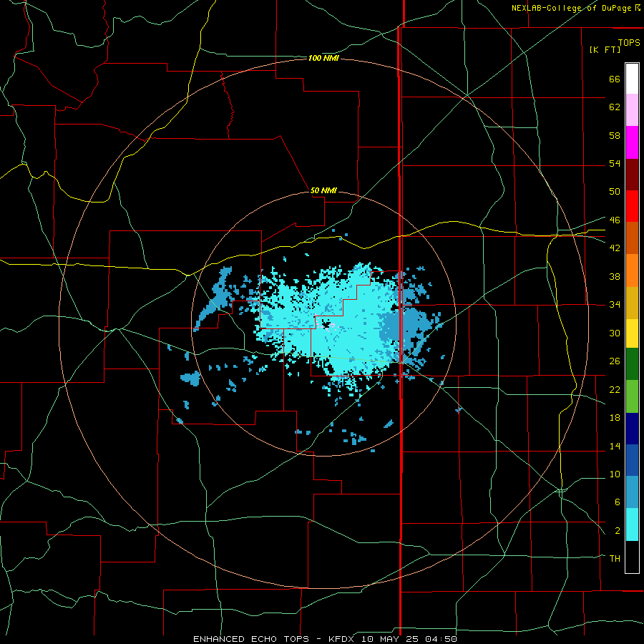Click the dark orange 46 kft legend swatch
Screen dimensions: 644x644
tap(632, 238)
